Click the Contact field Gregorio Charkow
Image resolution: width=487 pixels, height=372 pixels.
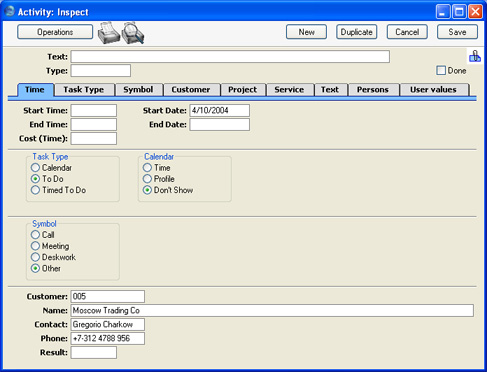coord(108,325)
